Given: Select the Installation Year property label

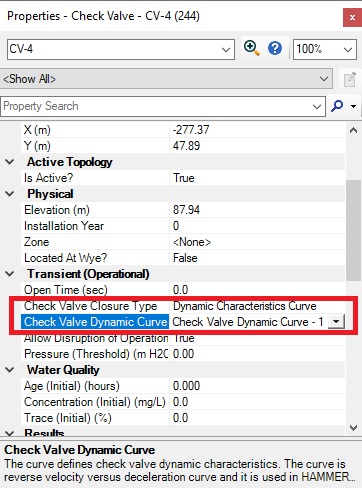Looking at the screenshot, I should pos(64,226).
